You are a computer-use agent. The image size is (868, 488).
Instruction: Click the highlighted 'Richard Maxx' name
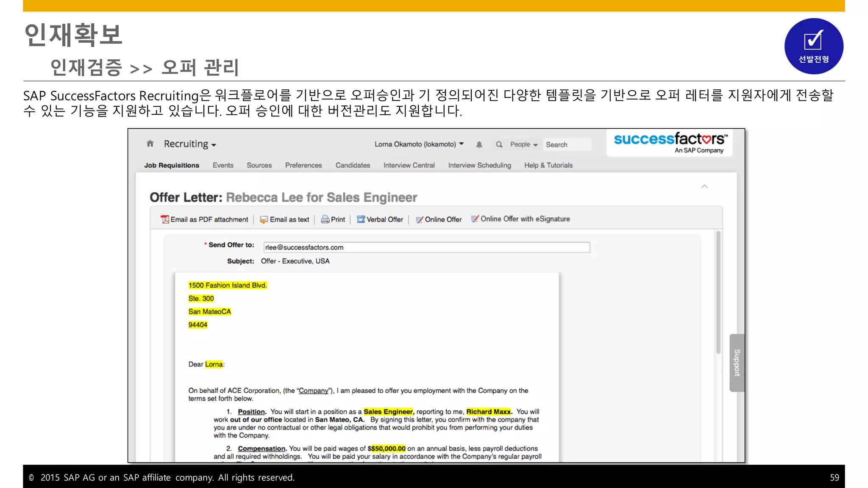tap(489, 412)
